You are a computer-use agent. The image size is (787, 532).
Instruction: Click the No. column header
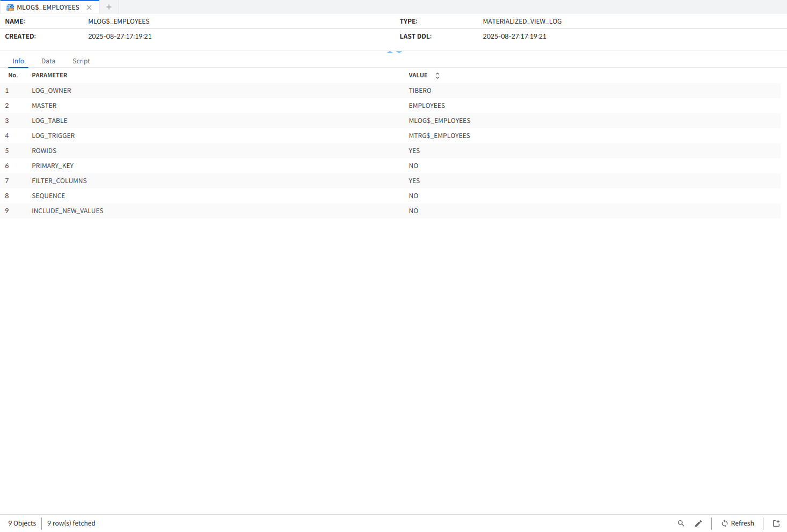[13, 76]
